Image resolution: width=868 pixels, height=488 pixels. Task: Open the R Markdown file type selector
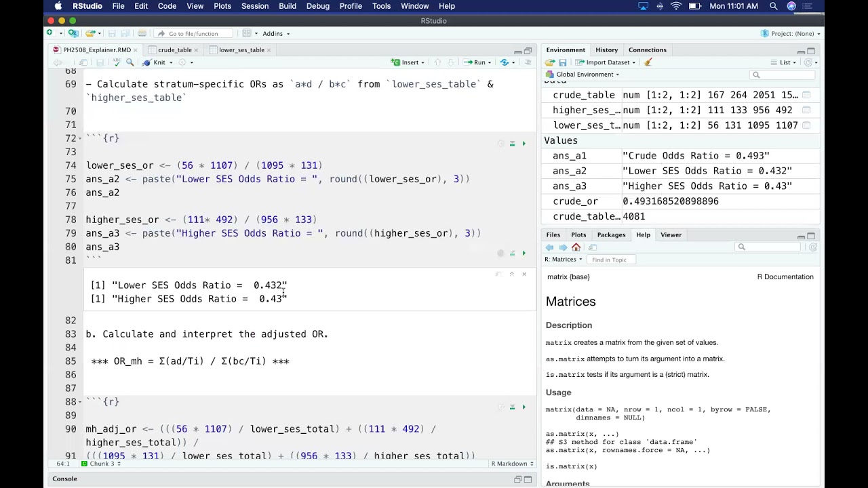[513, 464]
